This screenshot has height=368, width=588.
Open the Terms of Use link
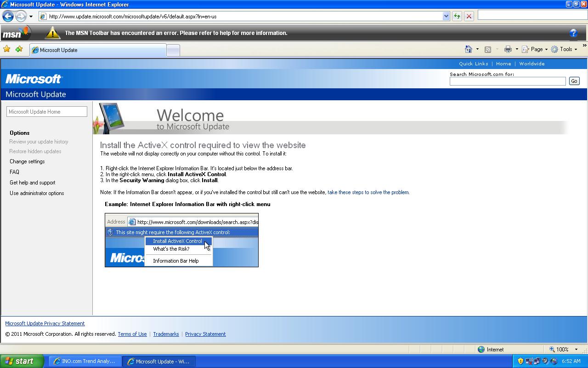coord(132,334)
